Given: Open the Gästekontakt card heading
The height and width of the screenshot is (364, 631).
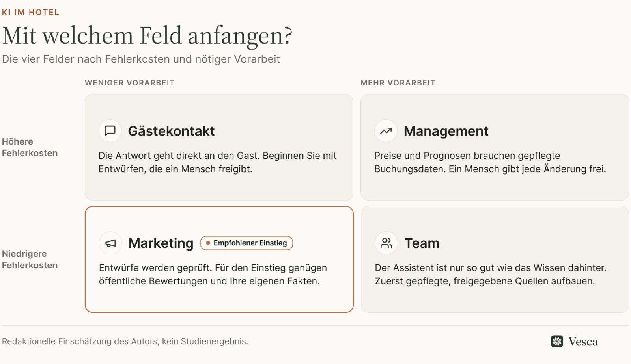Looking at the screenshot, I should [171, 131].
